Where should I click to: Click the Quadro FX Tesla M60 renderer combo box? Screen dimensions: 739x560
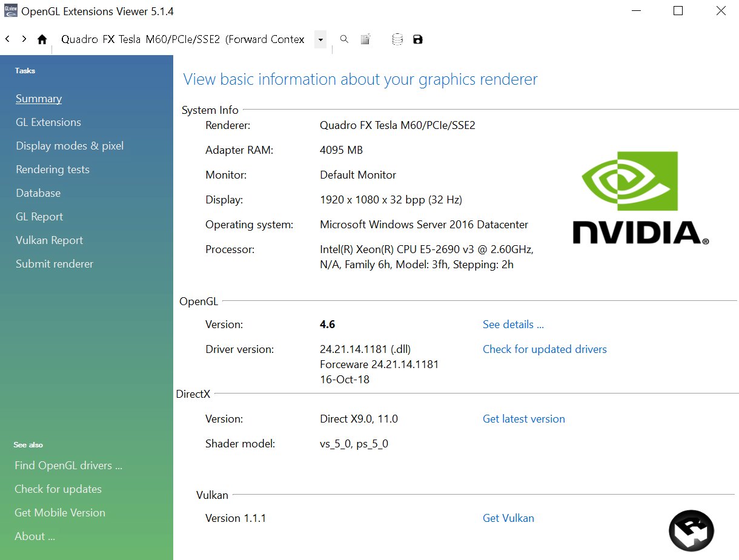tap(183, 40)
